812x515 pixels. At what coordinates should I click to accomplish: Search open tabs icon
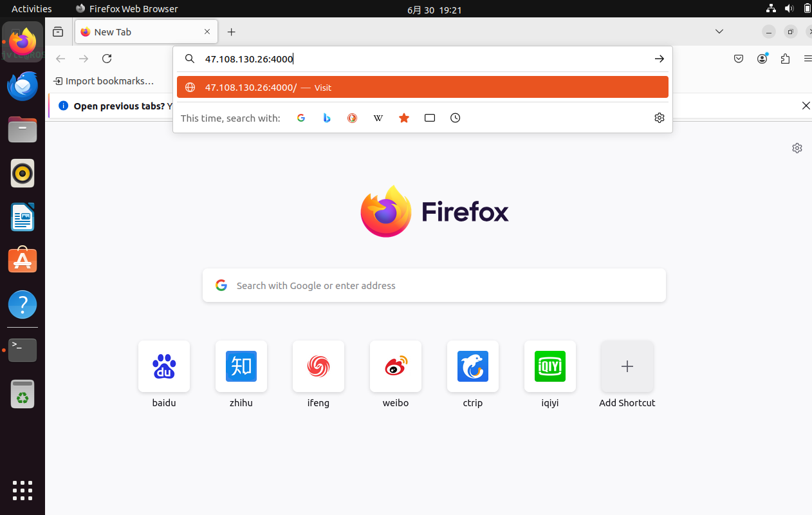pyautogui.click(x=430, y=118)
